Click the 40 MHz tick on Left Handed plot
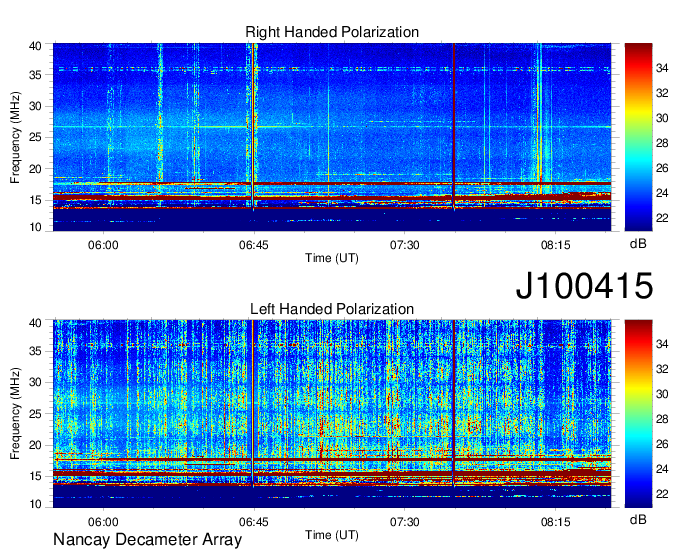 [35, 323]
